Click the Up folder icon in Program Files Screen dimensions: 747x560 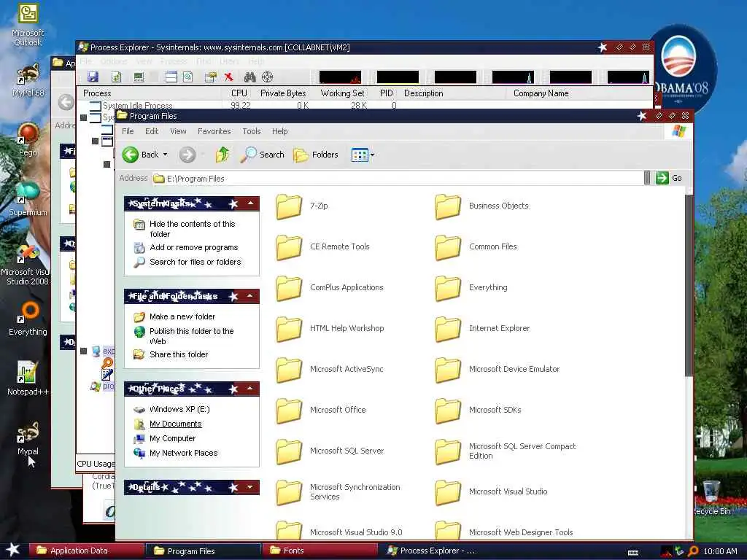pyautogui.click(x=222, y=155)
